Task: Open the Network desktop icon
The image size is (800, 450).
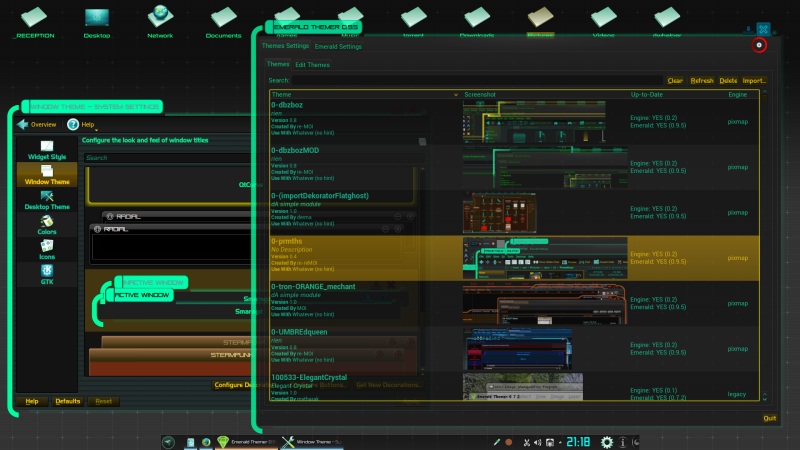Action: coord(160,22)
